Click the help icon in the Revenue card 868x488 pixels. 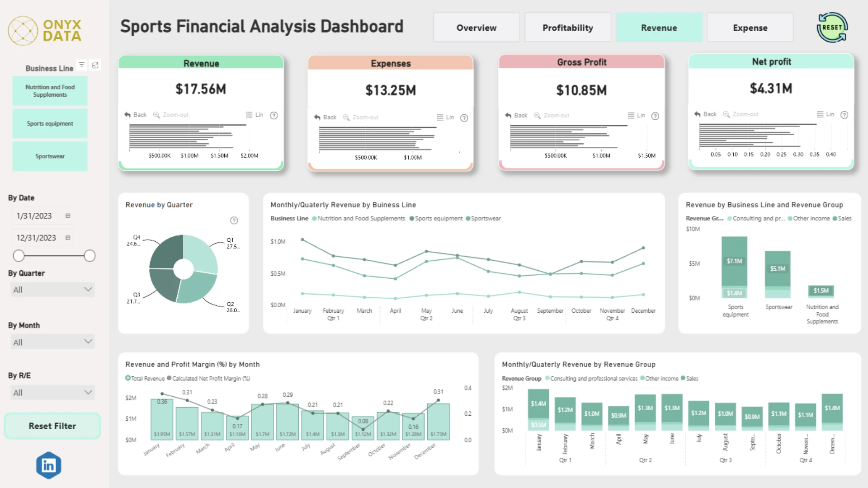[x=274, y=115]
